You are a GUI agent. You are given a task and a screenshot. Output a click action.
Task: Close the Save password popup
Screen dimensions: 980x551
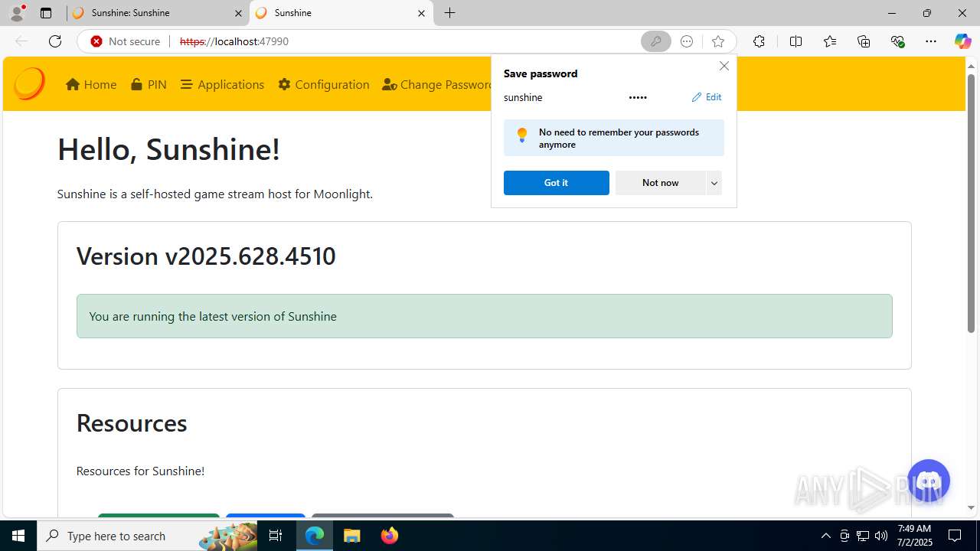[724, 66]
